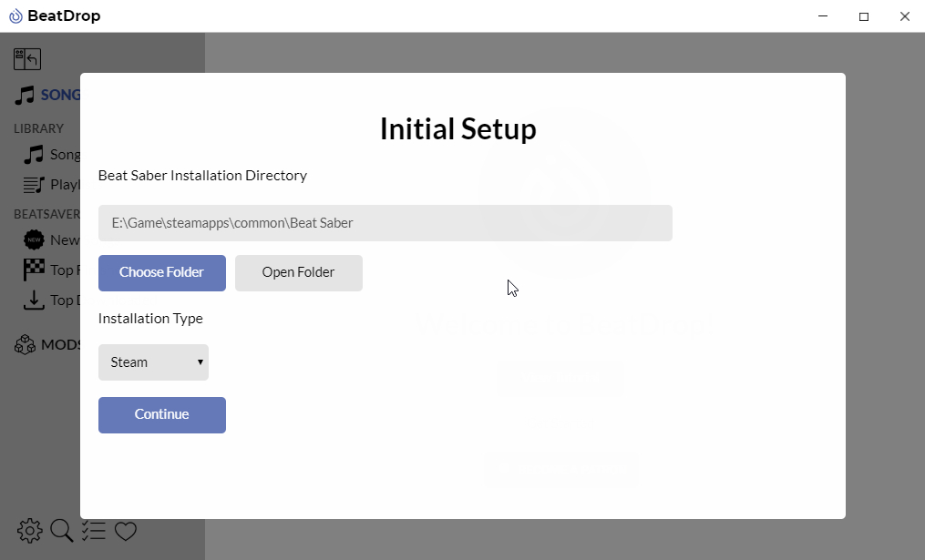Close the BeatDrop window
The width and height of the screenshot is (925, 560).
click(x=905, y=15)
